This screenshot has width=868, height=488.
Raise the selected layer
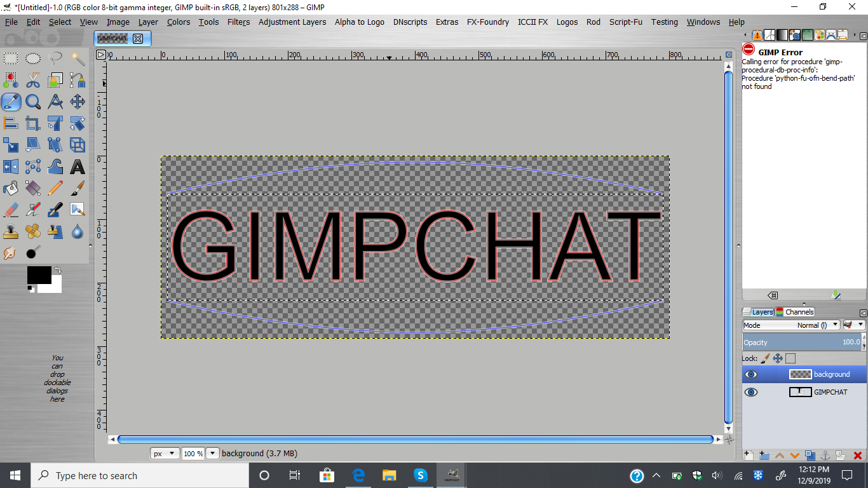click(x=780, y=456)
